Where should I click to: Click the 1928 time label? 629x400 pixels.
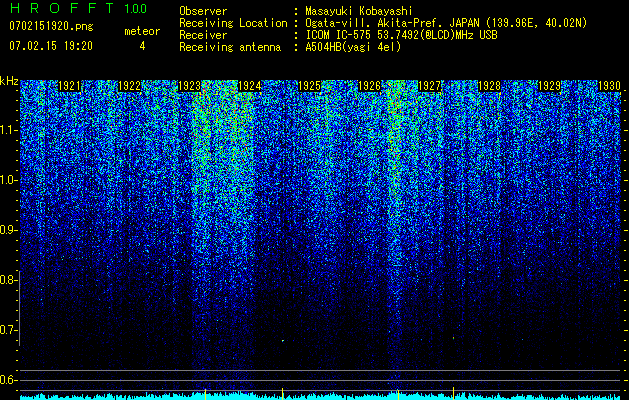coord(490,86)
